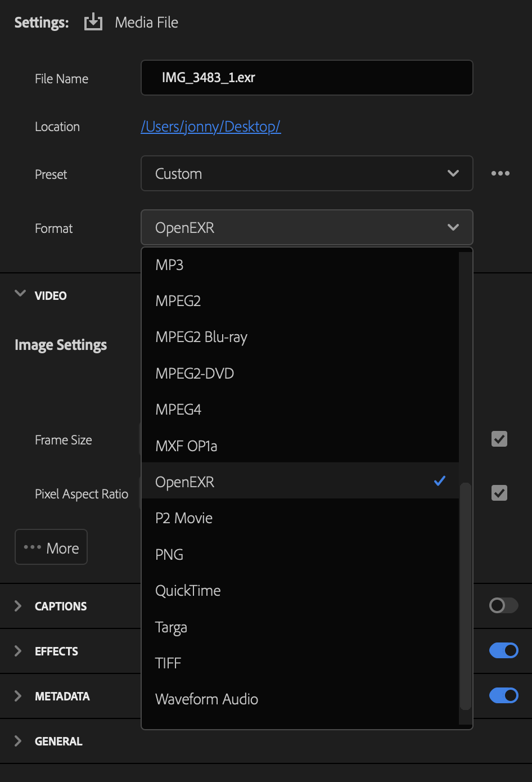The width and height of the screenshot is (532, 782).
Task: Uncheck the Pixel Aspect Ratio checkbox
Action: tap(499, 493)
